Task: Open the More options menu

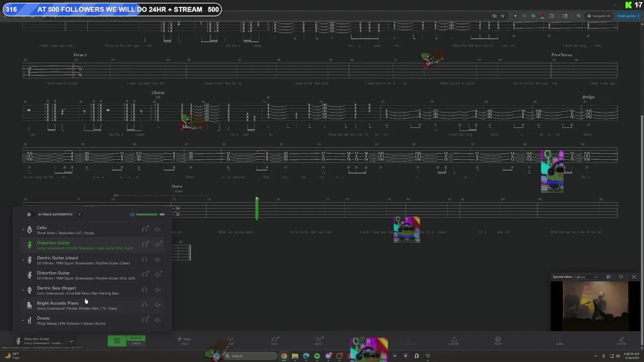Action: coord(559,340)
